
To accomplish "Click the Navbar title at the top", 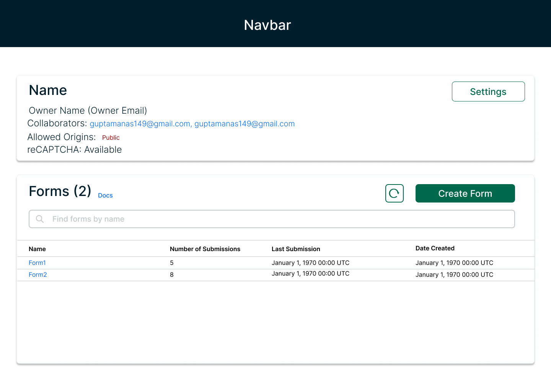I will pyautogui.click(x=267, y=25).
